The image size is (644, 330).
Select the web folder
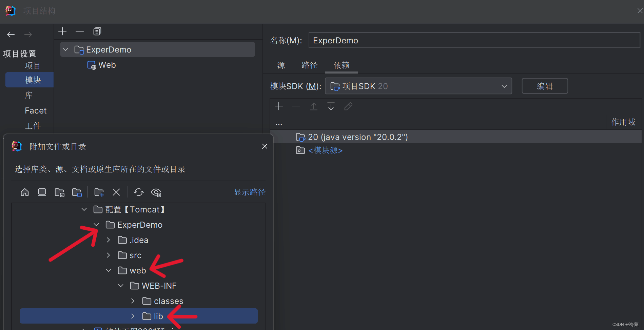tap(132, 271)
